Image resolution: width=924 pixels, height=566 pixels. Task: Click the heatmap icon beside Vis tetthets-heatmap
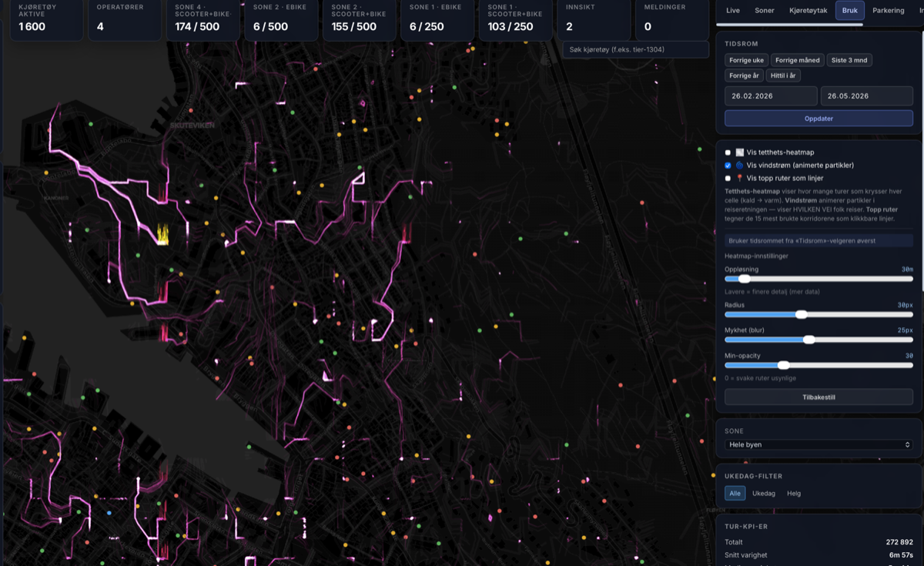click(x=739, y=152)
